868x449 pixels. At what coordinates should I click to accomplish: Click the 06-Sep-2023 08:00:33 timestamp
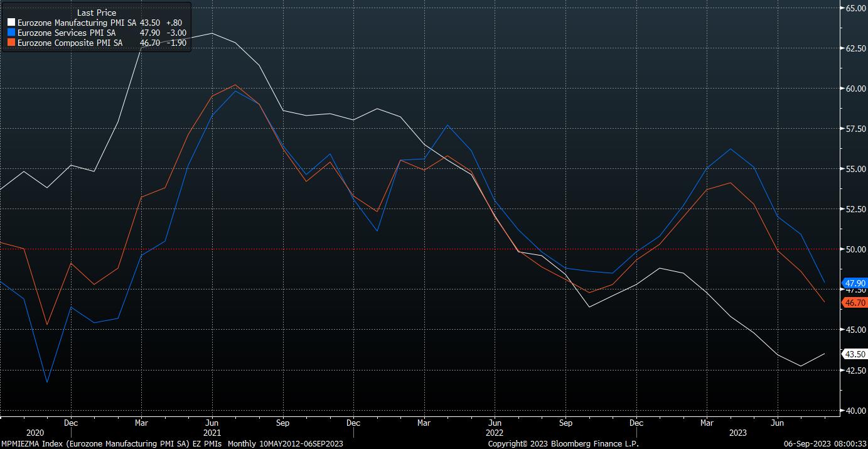pos(825,444)
